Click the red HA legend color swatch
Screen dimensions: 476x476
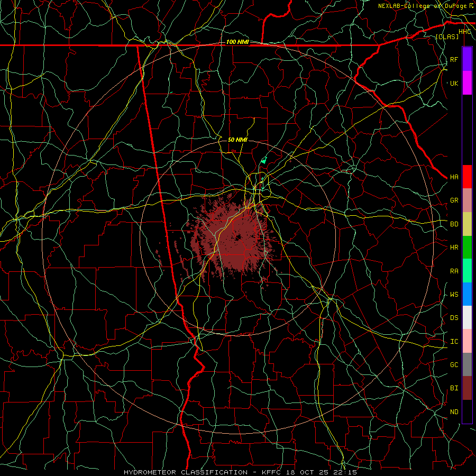(467, 177)
